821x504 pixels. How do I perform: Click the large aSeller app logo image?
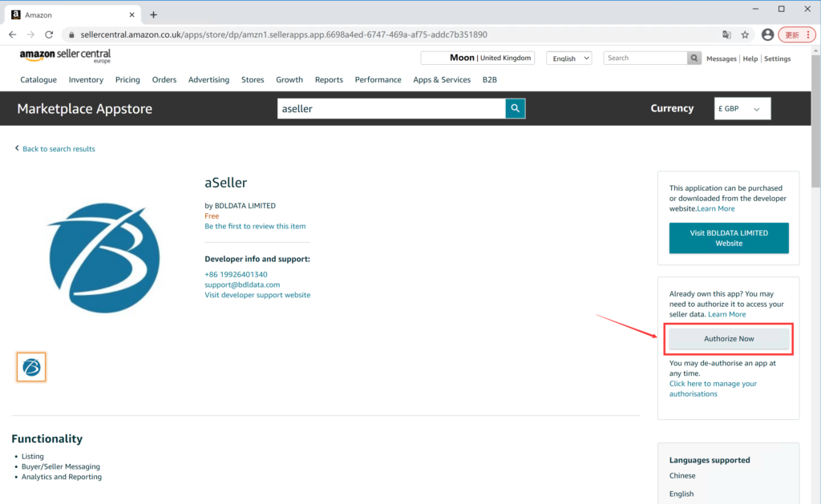103,258
